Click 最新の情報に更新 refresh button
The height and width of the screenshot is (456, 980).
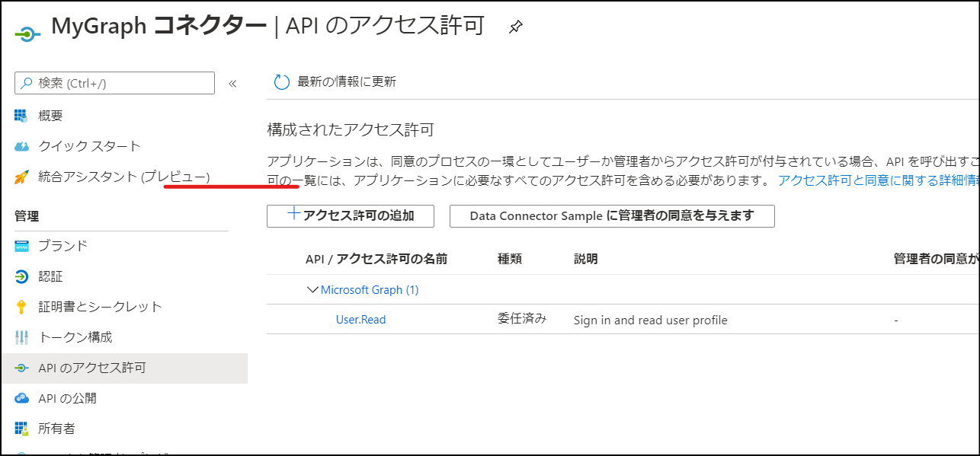(335, 82)
